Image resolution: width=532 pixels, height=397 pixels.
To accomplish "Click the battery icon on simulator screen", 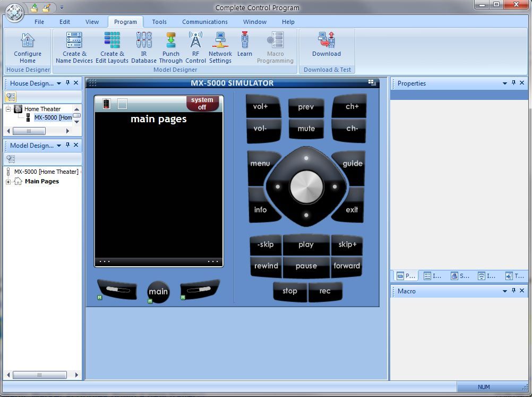I will [x=107, y=104].
